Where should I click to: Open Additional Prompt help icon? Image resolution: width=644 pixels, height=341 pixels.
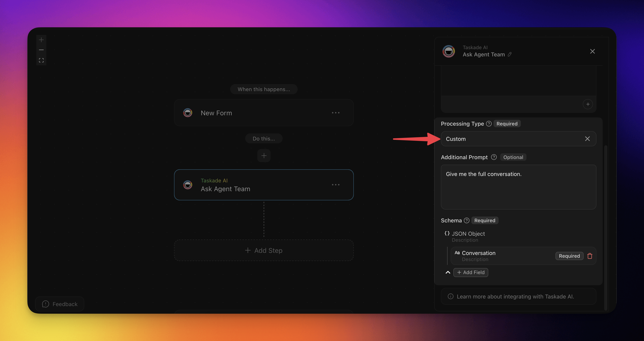pyautogui.click(x=494, y=157)
